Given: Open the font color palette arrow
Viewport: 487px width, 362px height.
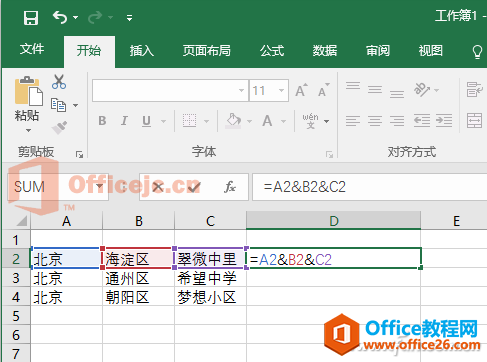Looking at the screenshot, I should (283, 121).
